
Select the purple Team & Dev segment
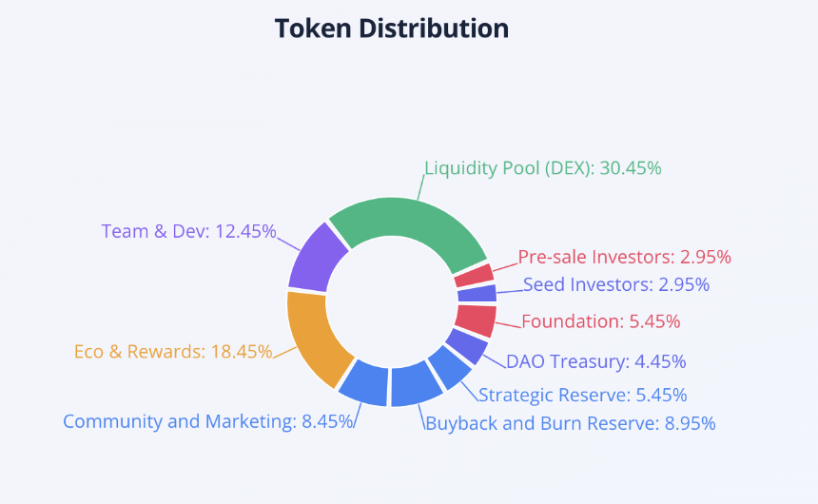[x=317, y=260]
